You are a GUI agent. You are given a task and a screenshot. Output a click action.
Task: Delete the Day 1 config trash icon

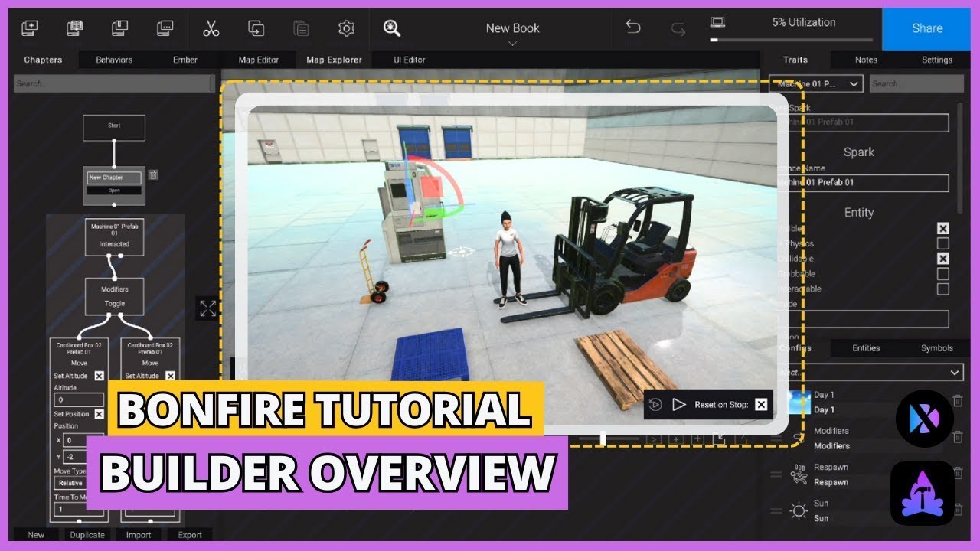(x=958, y=401)
